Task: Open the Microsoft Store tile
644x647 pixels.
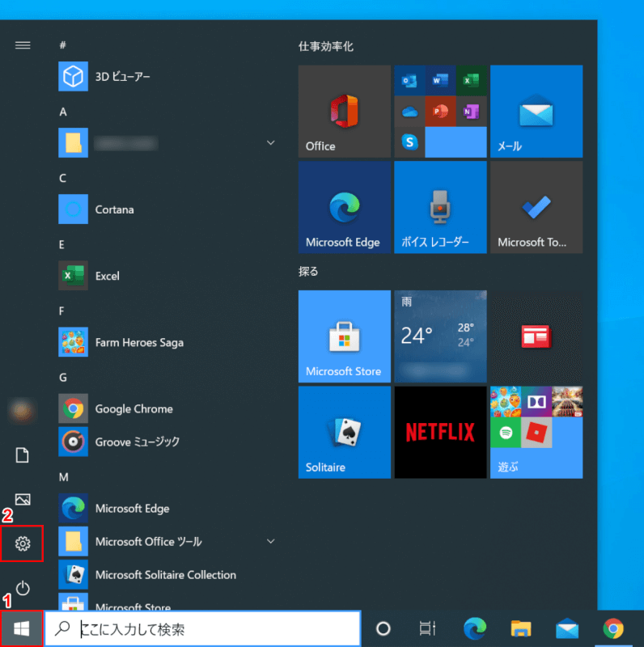Action: tap(345, 336)
